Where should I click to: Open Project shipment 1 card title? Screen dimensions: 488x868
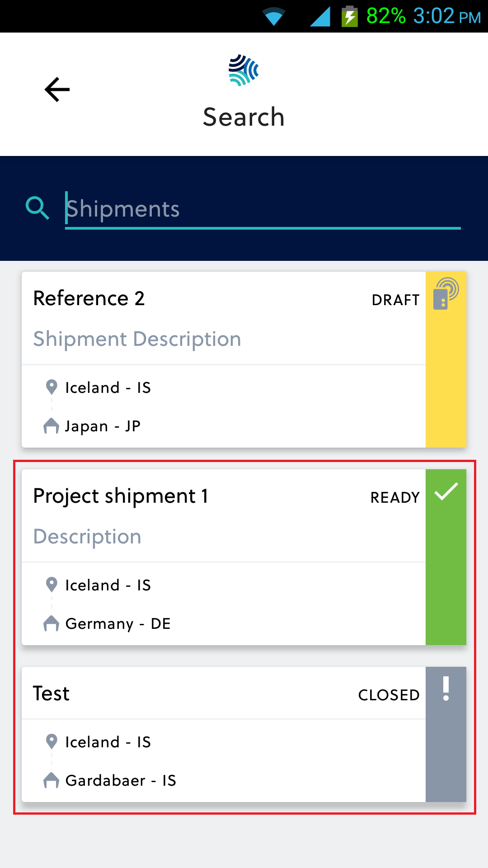[x=121, y=496]
